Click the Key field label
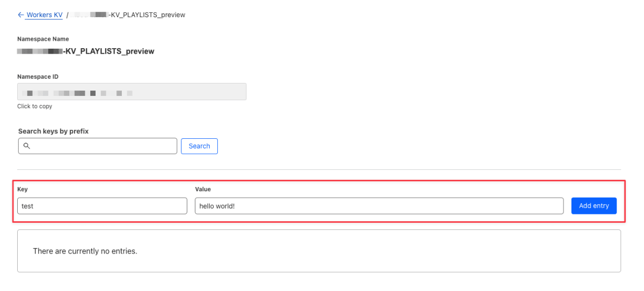Image resolution: width=644 pixels, height=291 pixels. (23, 189)
